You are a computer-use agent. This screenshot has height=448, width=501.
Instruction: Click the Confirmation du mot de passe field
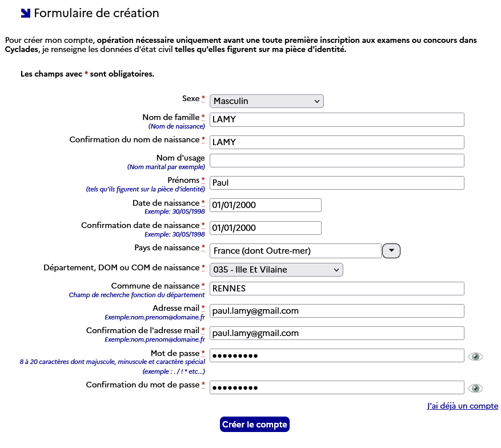[x=337, y=387]
